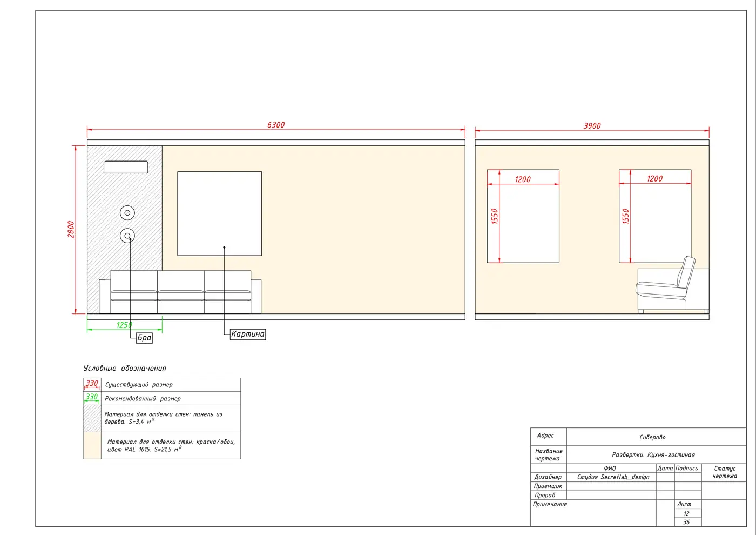Select the Дата column header
The height and width of the screenshot is (535, 756).
pos(665,469)
